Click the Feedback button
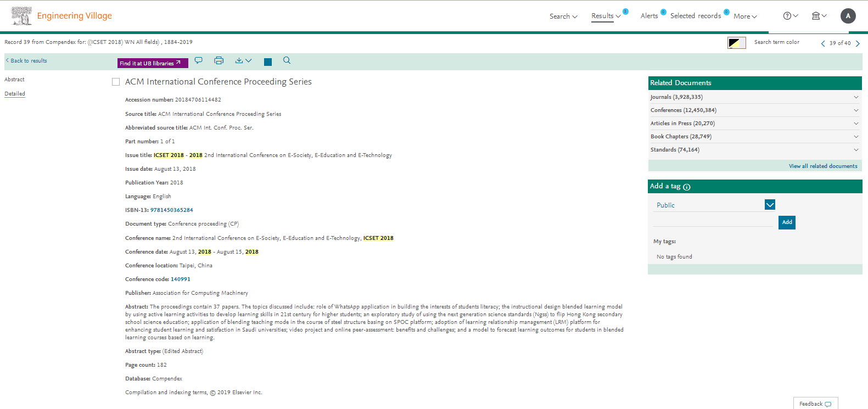 [815, 404]
